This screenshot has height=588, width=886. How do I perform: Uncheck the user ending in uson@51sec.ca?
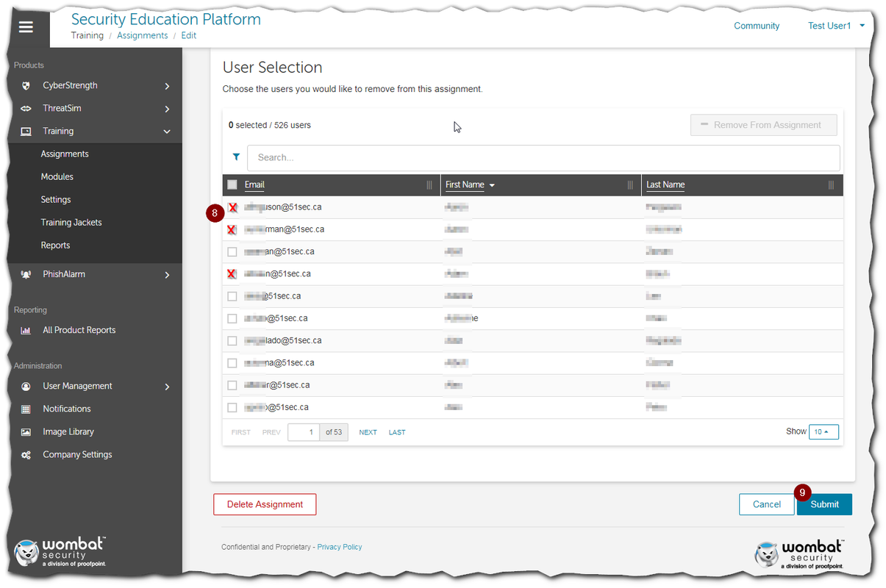click(232, 208)
